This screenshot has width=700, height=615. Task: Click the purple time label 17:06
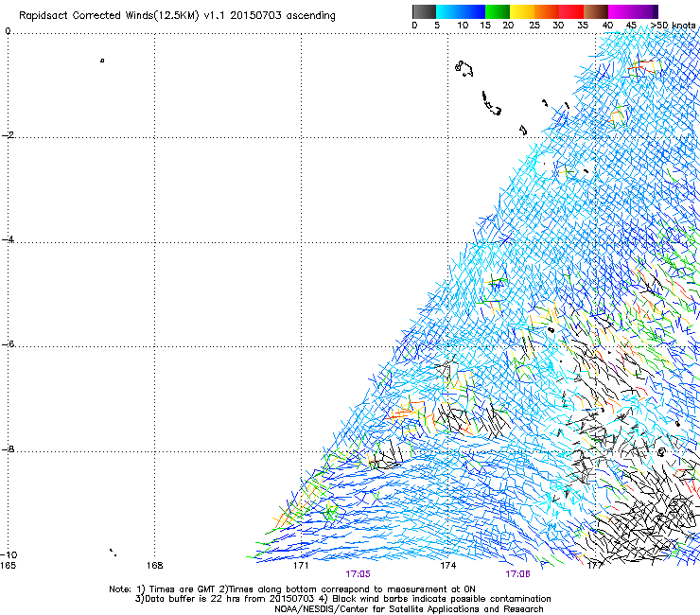[517, 574]
